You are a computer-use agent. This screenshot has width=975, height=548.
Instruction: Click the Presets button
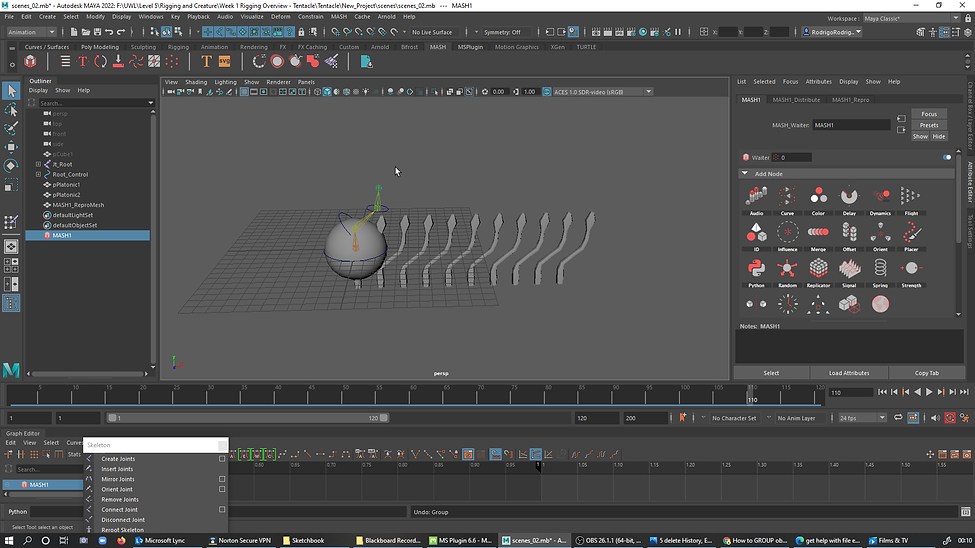[929, 125]
